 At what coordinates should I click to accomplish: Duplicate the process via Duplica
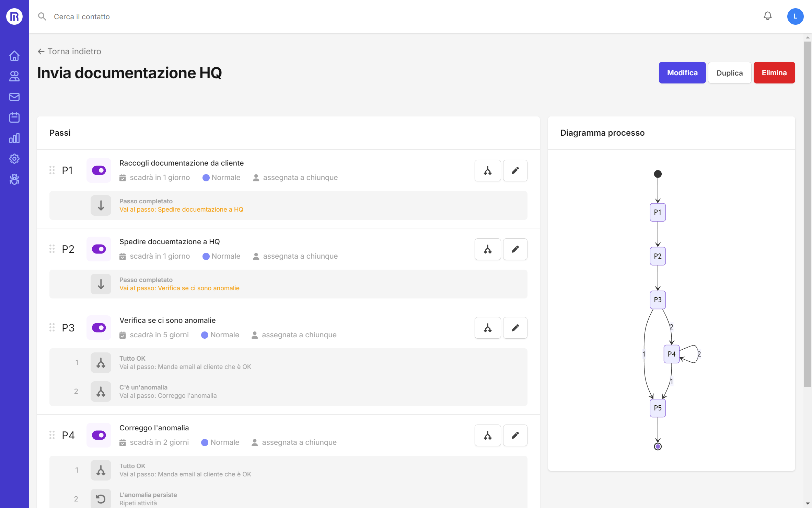point(729,72)
